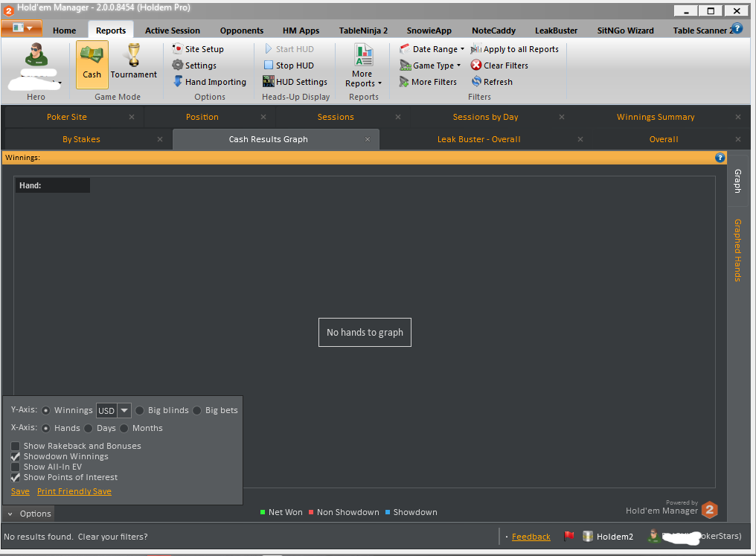Select Big bets Y-Axis option
The width and height of the screenshot is (756, 556).
click(x=196, y=410)
